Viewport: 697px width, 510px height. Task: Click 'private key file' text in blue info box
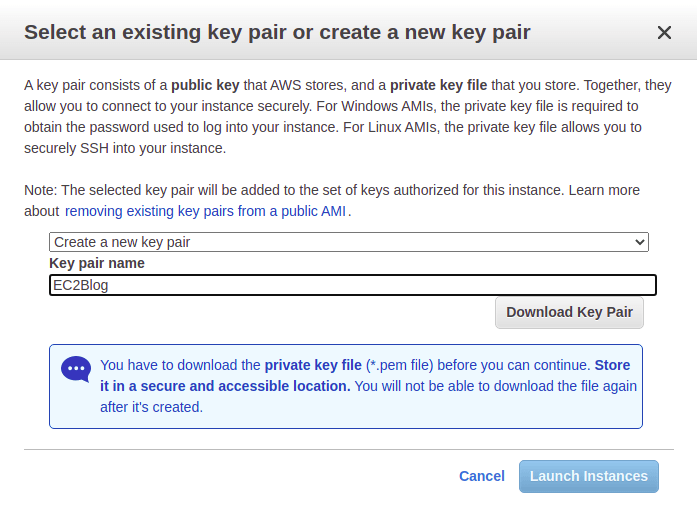click(313, 365)
